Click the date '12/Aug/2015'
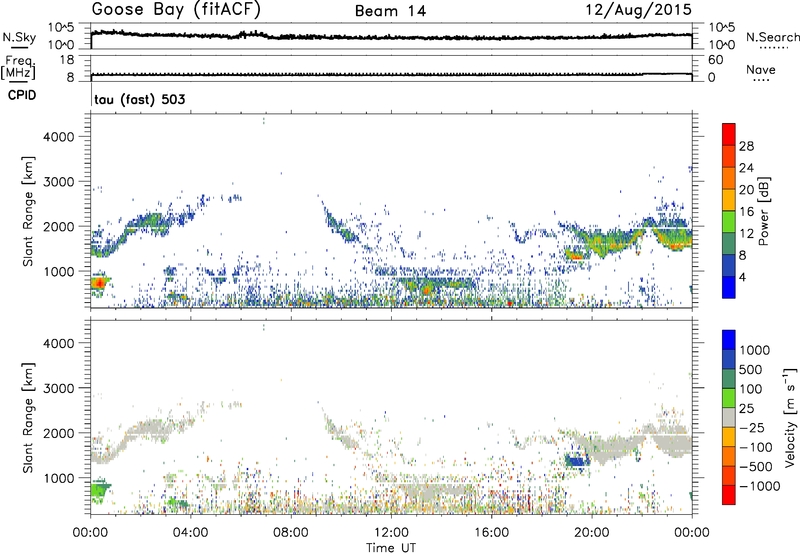800x554 pixels. tap(638, 9)
